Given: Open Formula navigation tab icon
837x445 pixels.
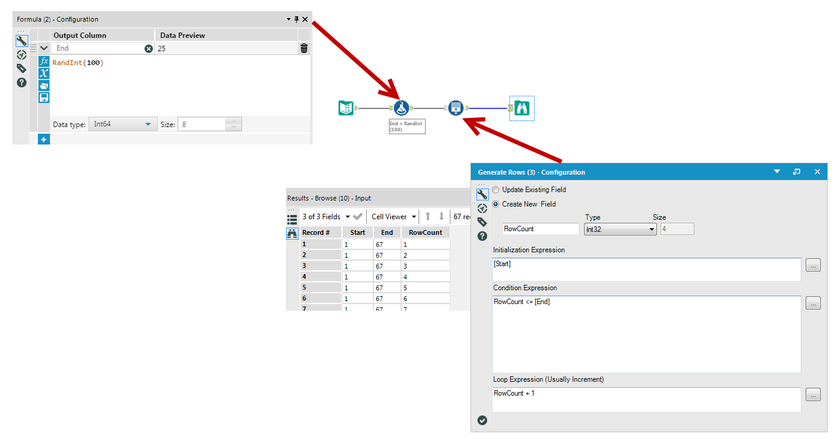Looking at the screenshot, I should (21, 55).
